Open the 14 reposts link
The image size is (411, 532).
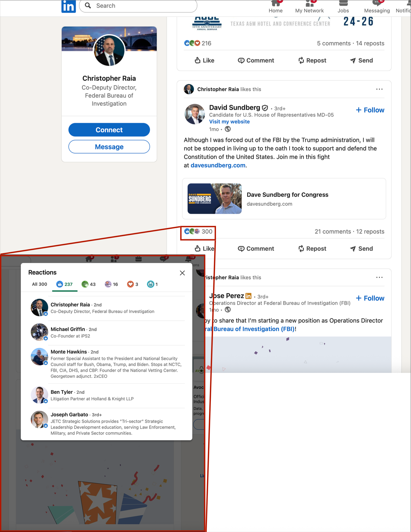click(370, 43)
